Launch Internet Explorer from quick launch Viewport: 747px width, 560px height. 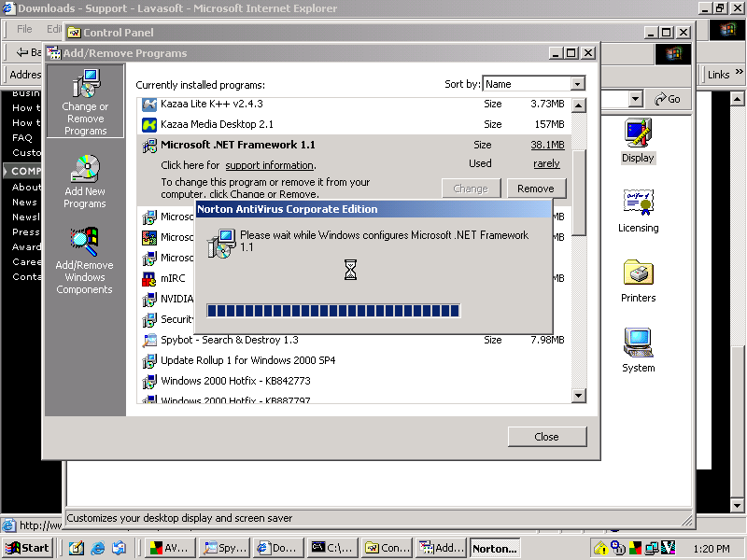coord(98,548)
